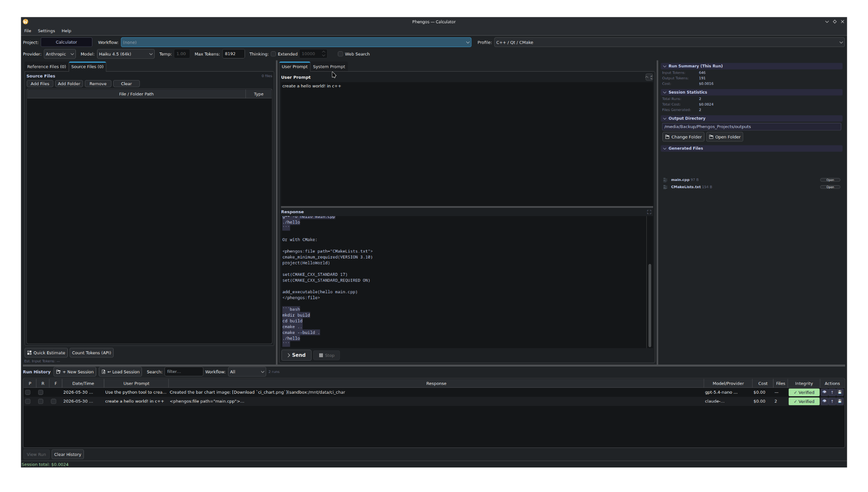Open the Model dropdown showing Haiku 4.5 (64k)
The height and width of the screenshot is (492, 868).
click(126, 54)
